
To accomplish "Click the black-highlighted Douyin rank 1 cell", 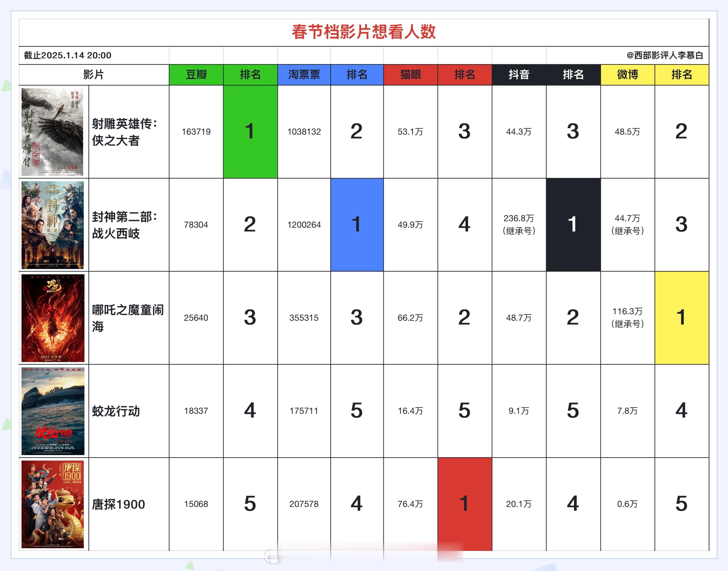I will (x=573, y=225).
